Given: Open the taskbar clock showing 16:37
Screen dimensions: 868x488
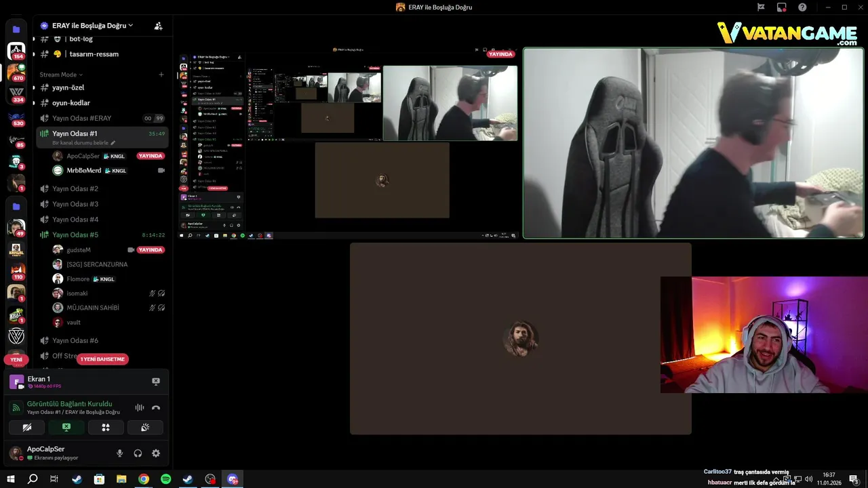Looking at the screenshot, I should [829, 479].
